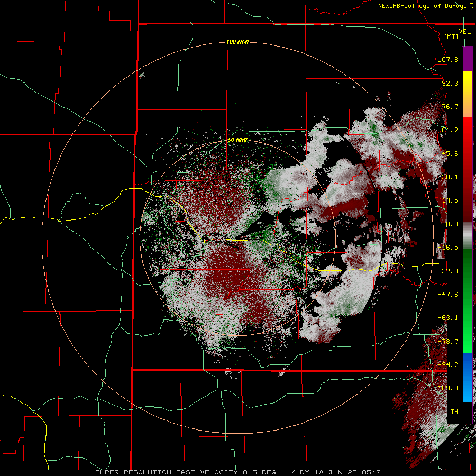Click the VEL legend title
This screenshot has height=476, width=476.
coord(464,32)
